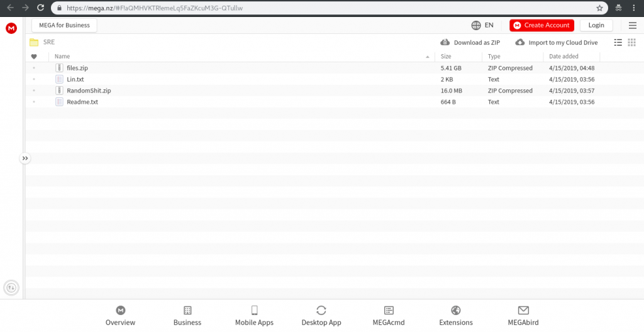Click the 16.0 MB size value
This screenshot has height=332, width=644.
[x=452, y=91]
